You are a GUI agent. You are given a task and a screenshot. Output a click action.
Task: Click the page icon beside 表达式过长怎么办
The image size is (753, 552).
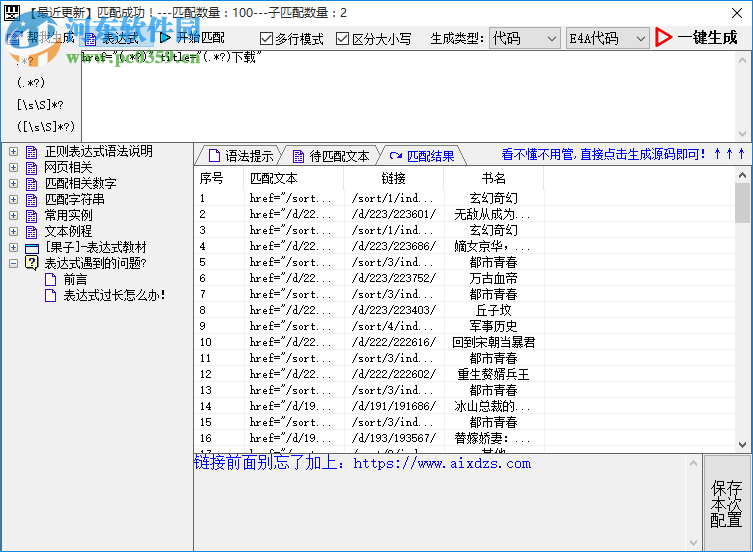coord(50,295)
